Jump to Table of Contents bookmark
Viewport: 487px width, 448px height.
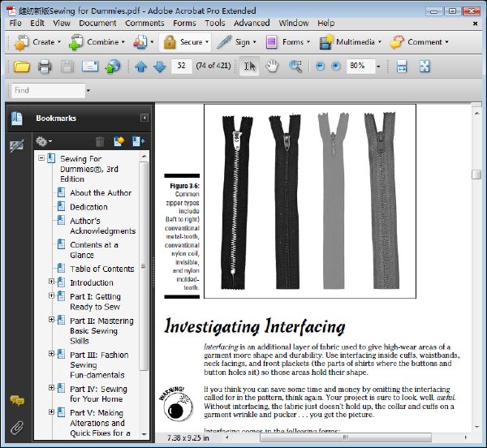point(102,269)
